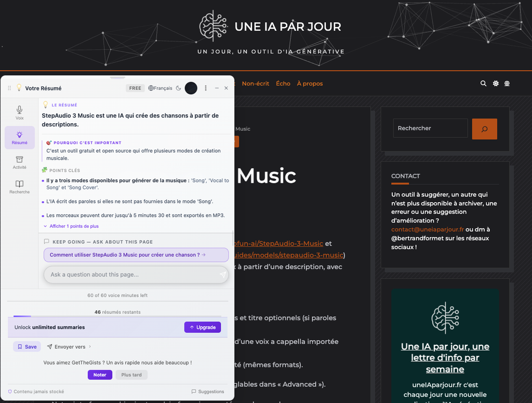The image size is (532, 403).
Task: Click the FREE plan badge
Action: (135, 88)
